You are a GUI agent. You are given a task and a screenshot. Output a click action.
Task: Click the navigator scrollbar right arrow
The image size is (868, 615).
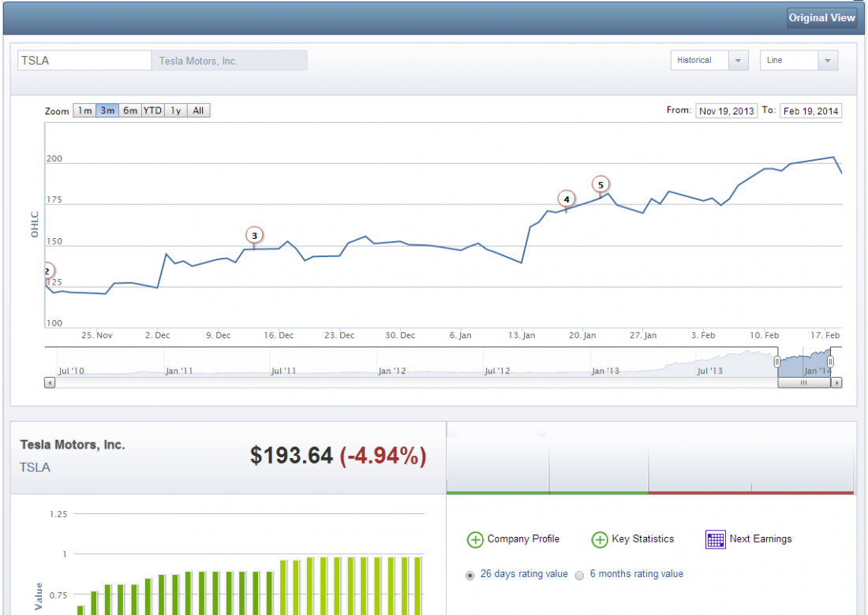point(836,382)
